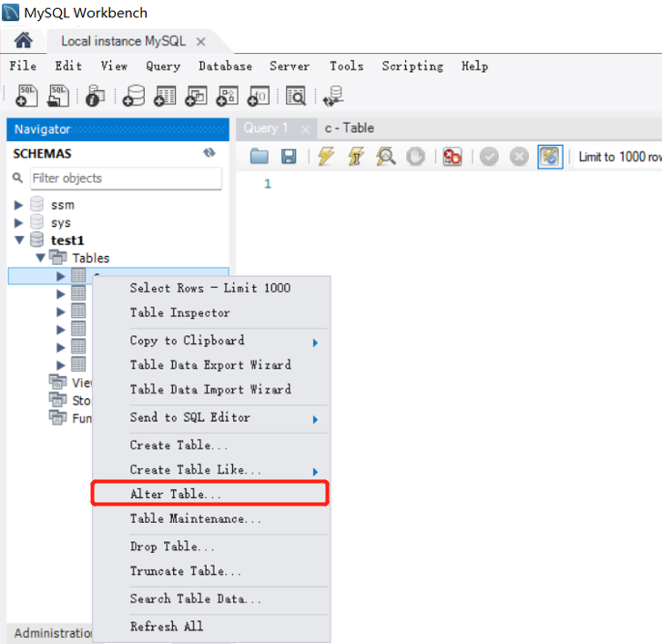This screenshot has height=644, width=662.
Task: Stop query execution hand icon
Action: (415, 157)
